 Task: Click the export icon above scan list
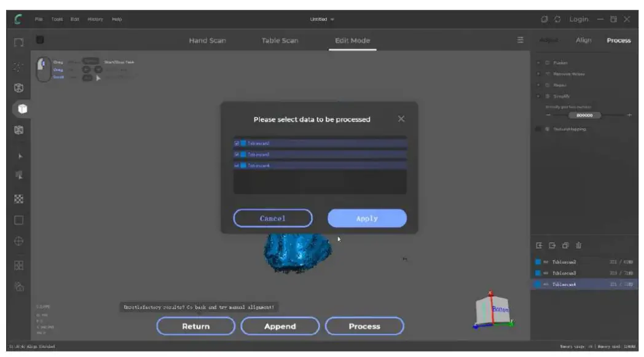point(552,245)
